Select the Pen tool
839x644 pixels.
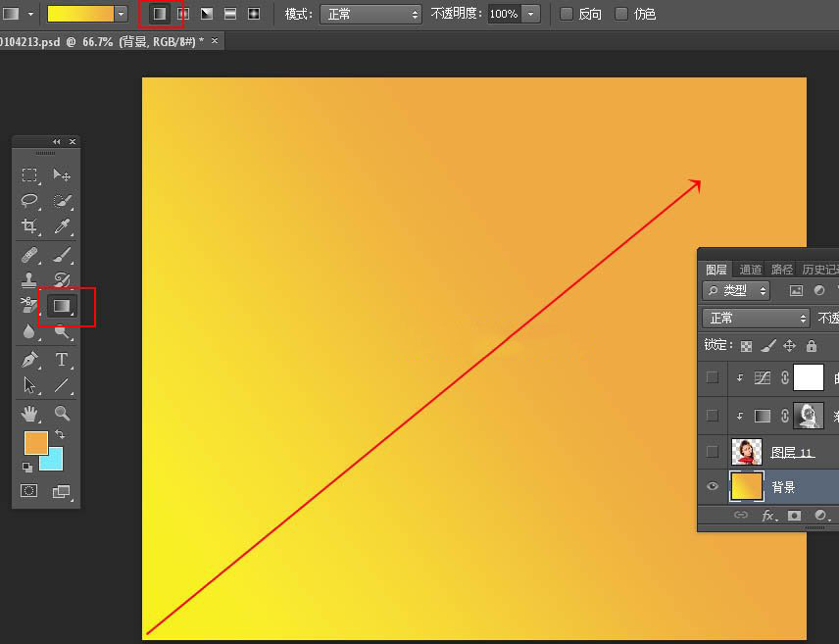point(30,360)
